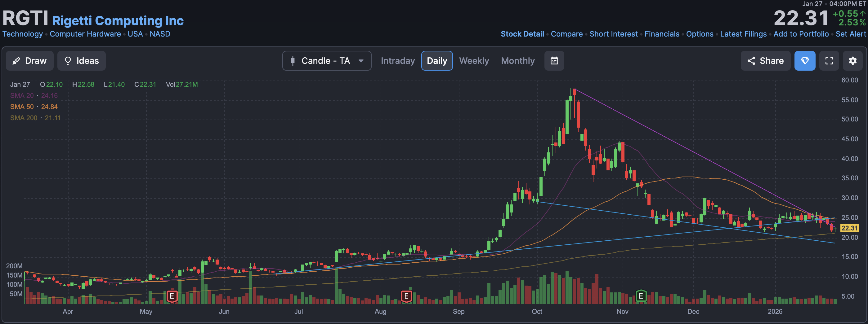Click the November earnings E marker
868x324 pixels.
(641, 296)
